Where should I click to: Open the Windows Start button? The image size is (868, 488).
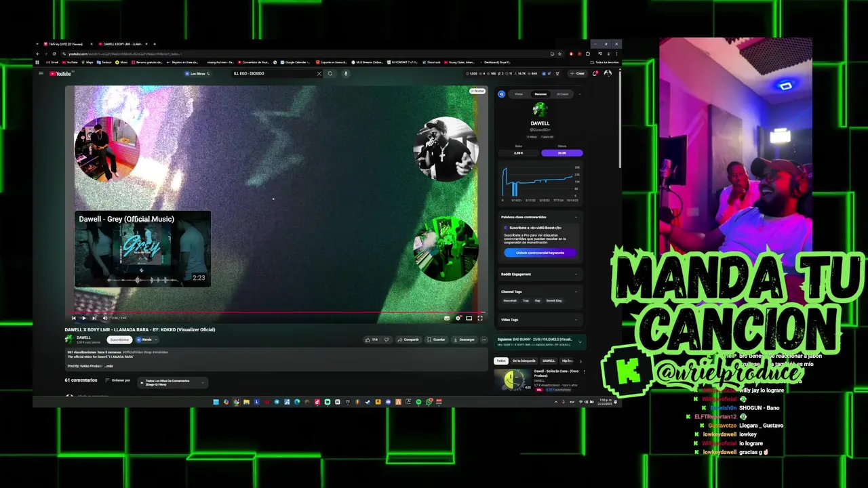[x=216, y=402]
